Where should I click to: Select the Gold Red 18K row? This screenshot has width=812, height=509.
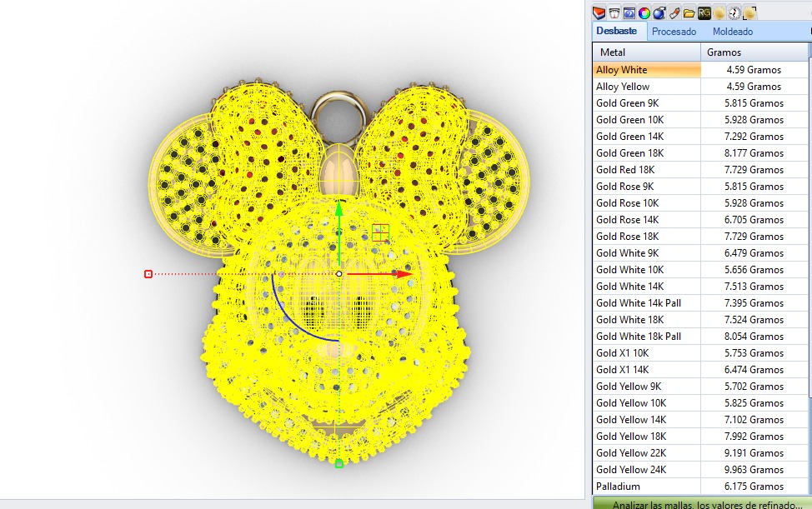[x=700, y=170]
